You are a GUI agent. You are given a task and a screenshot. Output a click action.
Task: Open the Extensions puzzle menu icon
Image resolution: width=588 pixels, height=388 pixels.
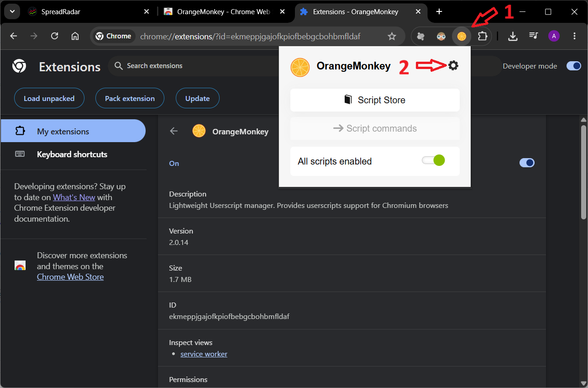click(482, 36)
